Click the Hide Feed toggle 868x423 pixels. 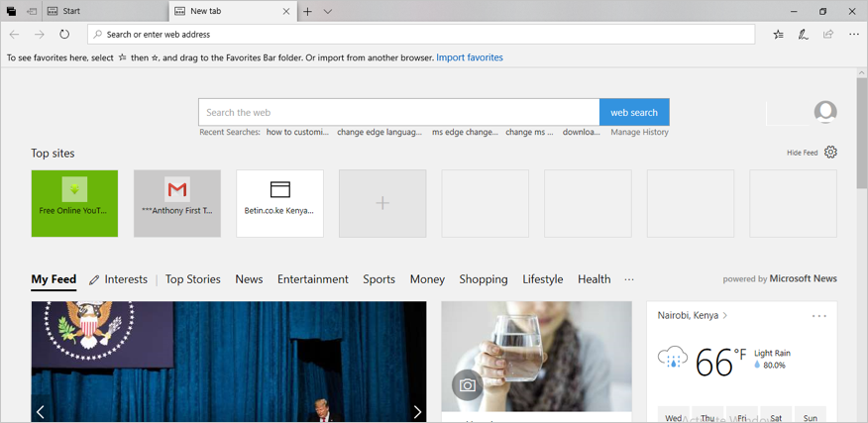[802, 153]
